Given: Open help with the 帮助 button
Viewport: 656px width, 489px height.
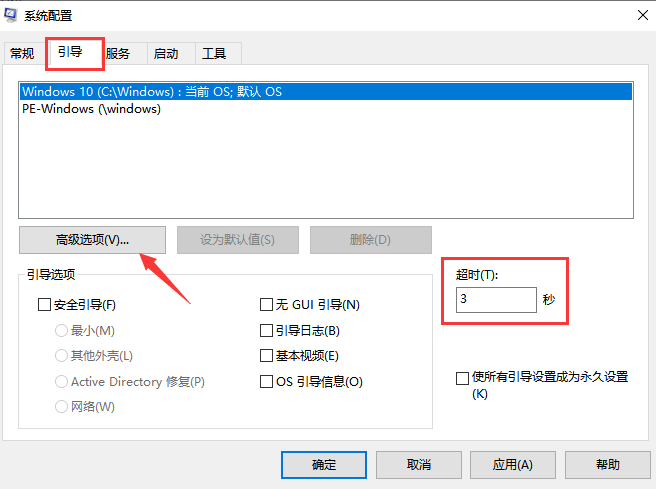Looking at the screenshot, I should pyautogui.click(x=607, y=465).
